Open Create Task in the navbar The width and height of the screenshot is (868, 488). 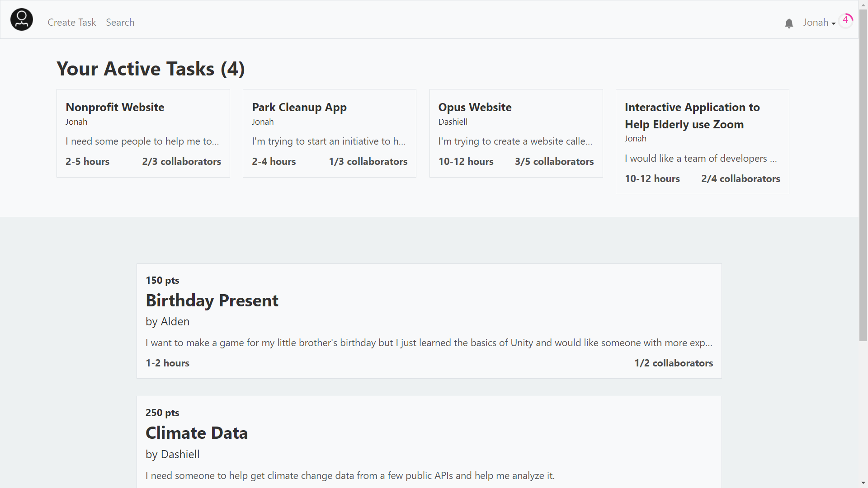(72, 23)
